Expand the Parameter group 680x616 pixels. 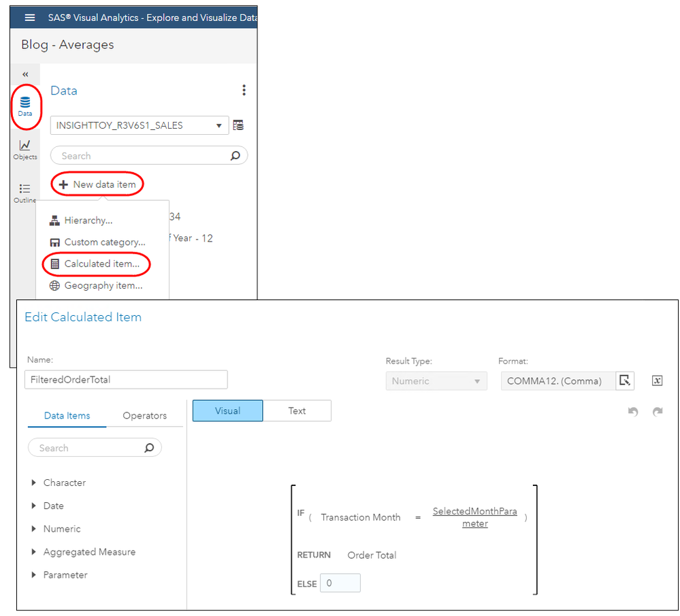click(x=33, y=574)
